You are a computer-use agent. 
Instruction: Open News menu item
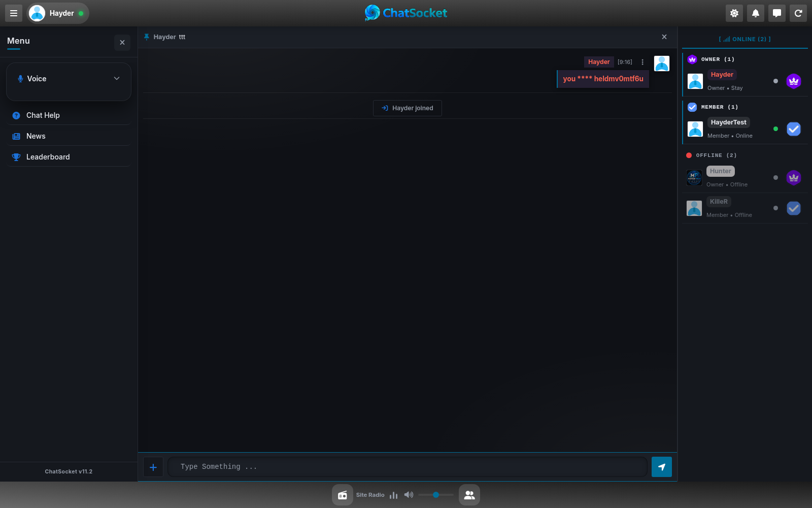coord(69,136)
